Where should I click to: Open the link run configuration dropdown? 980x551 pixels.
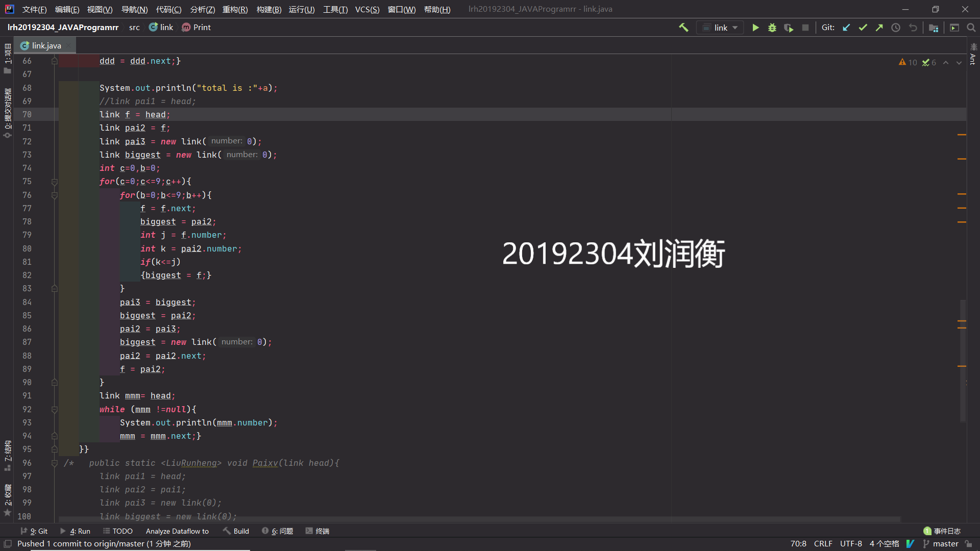click(720, 28)
